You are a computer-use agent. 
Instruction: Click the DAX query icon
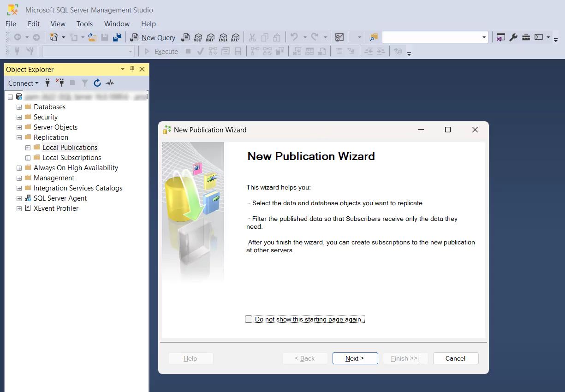[236, 37]
